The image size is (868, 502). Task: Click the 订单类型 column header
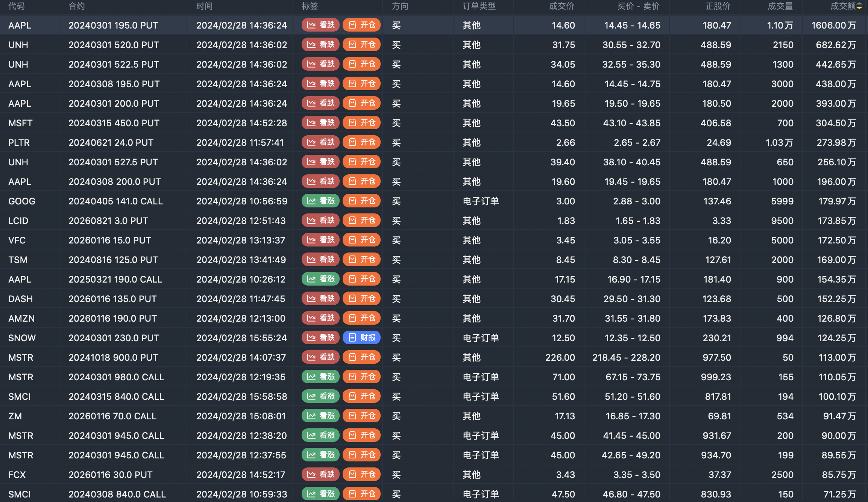coord(479,6)
